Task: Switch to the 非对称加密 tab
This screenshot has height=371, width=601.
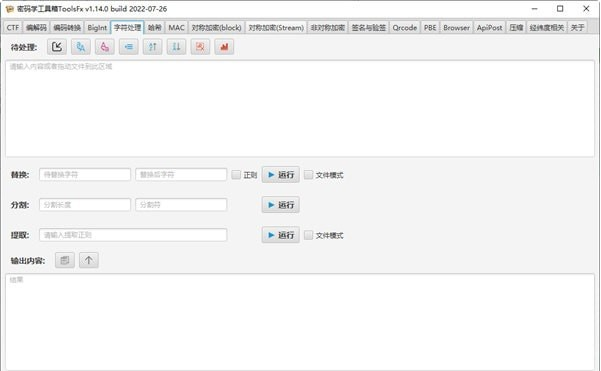Action: click(328, 28)
